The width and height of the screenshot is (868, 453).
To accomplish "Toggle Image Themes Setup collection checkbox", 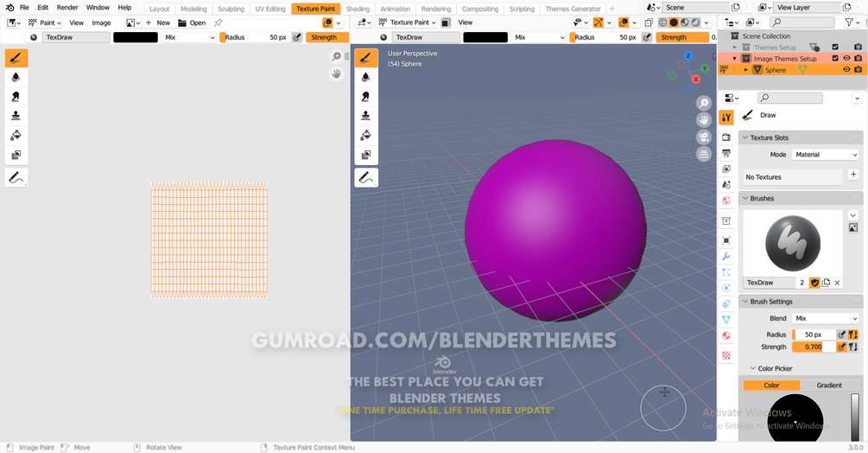I will point(835,59).
